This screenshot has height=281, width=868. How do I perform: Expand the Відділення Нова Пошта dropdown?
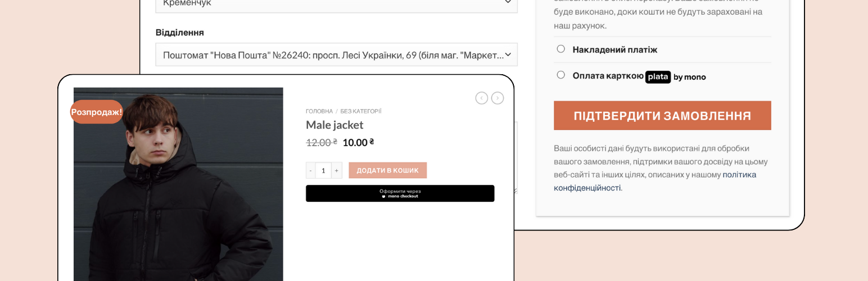pyautogui.click(x=336, y=55)
